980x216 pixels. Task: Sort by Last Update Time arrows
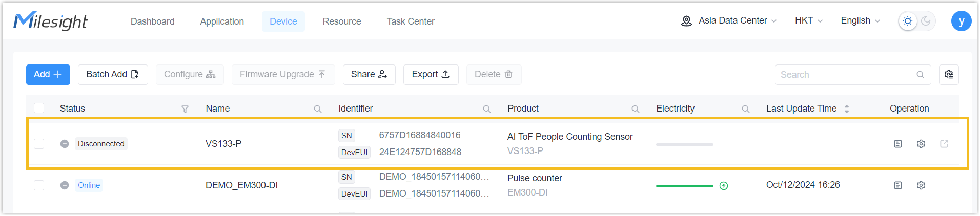847,109
